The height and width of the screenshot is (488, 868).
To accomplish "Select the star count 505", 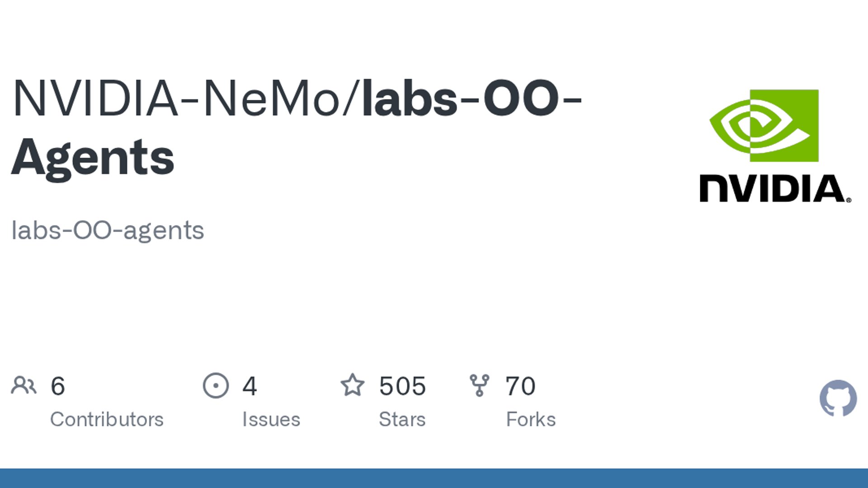I will click(402, 386).
